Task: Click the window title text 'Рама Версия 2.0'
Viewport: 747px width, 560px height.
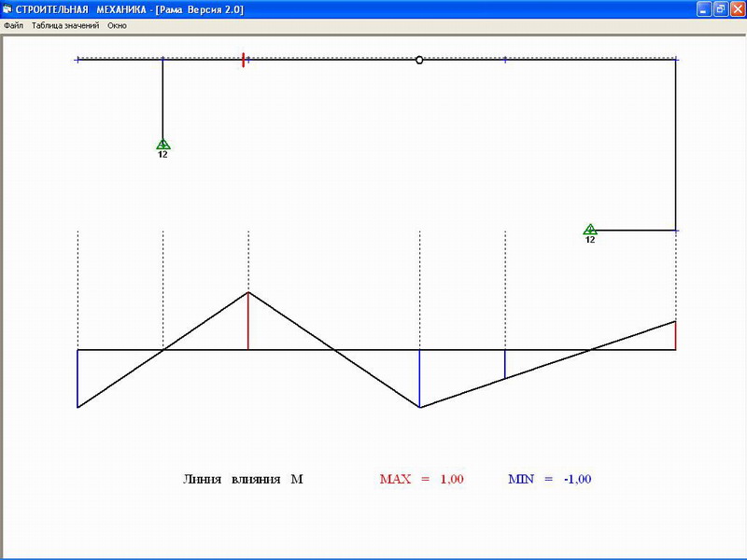Action: (201, 9)
